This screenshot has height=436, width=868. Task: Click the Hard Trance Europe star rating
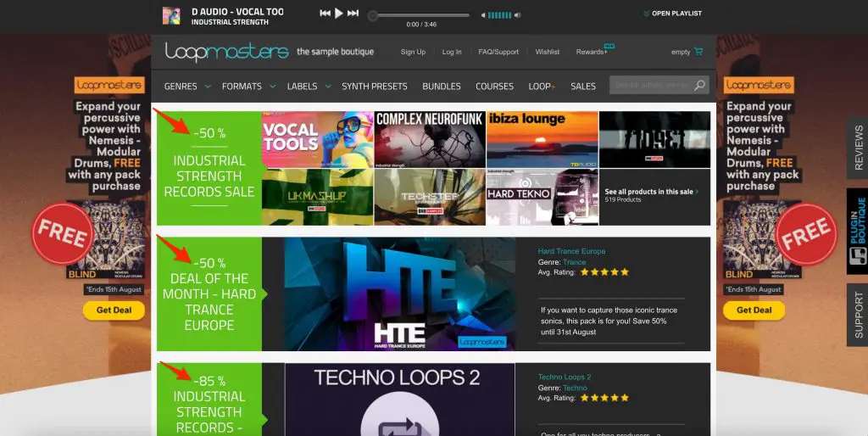coord(604,272)
